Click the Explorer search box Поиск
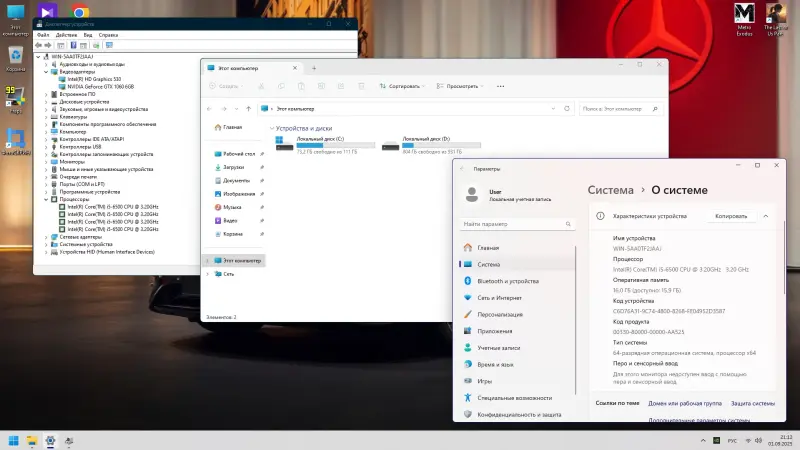The width and height of the screenshot is (800, 450). pos(621,109)
